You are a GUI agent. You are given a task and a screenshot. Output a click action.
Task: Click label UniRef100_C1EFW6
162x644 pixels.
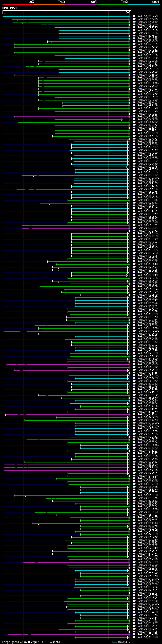click(145, 78)
